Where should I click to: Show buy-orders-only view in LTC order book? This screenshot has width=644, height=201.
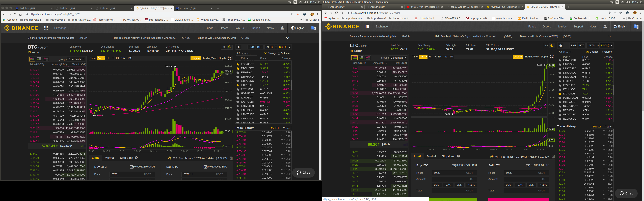point(361,58)
